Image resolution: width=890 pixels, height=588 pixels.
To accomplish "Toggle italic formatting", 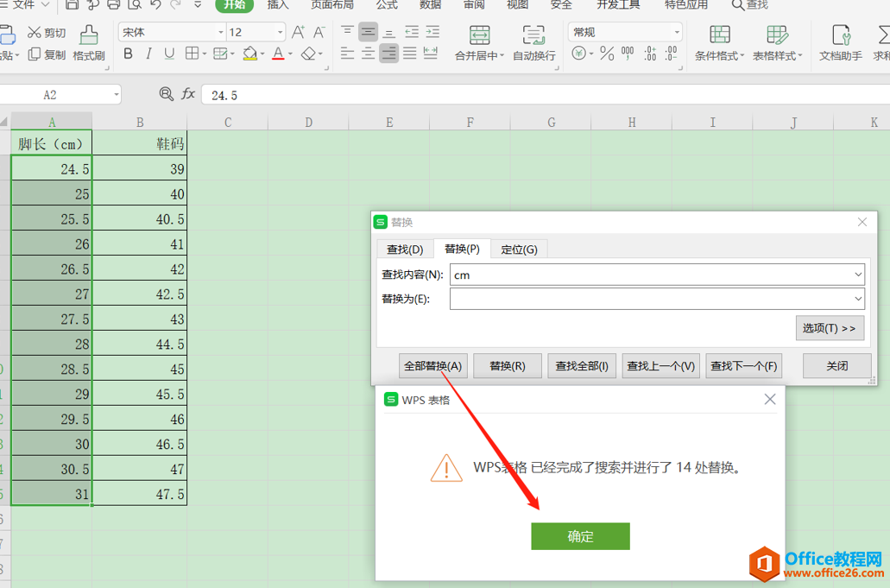I will point(148,54).
